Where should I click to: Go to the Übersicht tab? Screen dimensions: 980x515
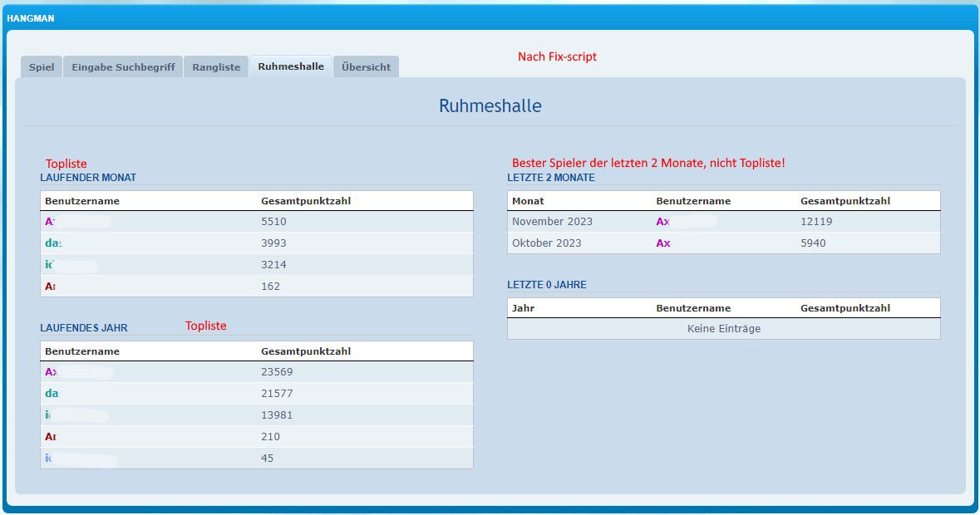[x=366, y=67]
